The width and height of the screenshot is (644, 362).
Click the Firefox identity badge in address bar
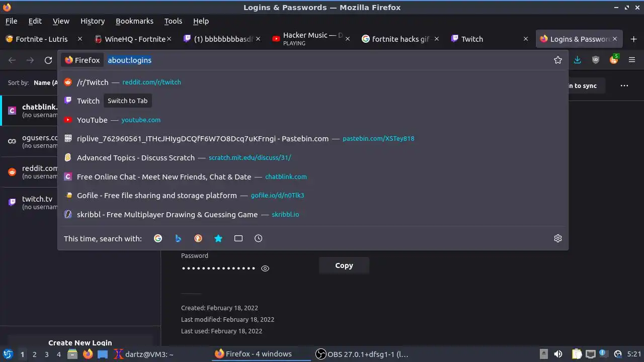[x=83, y=60]
